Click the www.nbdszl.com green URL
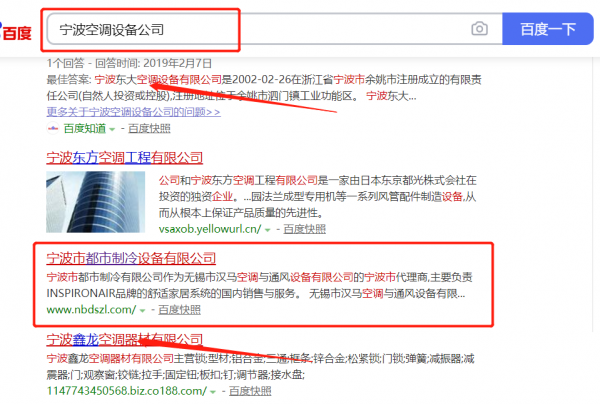The height and width of the screenshot is (404, 600). point(91,310)
